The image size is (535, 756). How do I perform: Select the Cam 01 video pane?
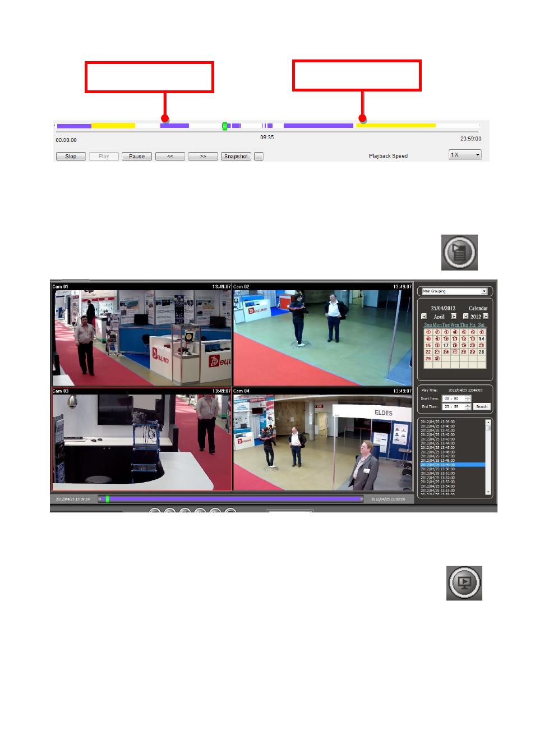pos(141,335)
